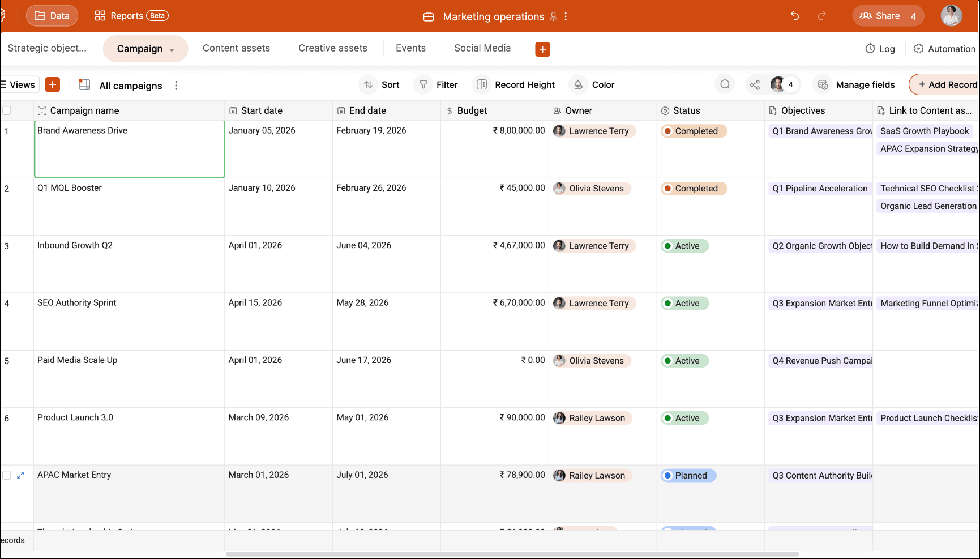980x559 pixels.
Task: Open user profile avatar at top right
Action: pos(952,16)
